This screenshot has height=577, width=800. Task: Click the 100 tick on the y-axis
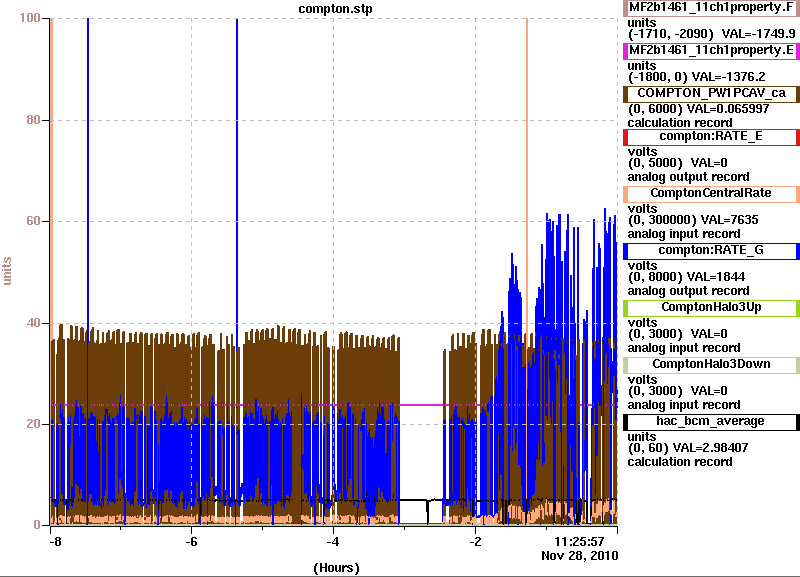(x=30, y=18)
